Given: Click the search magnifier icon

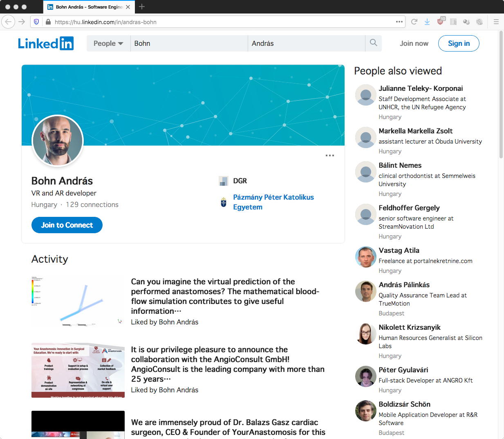Looking at the screenshot, I should [373, 43].
